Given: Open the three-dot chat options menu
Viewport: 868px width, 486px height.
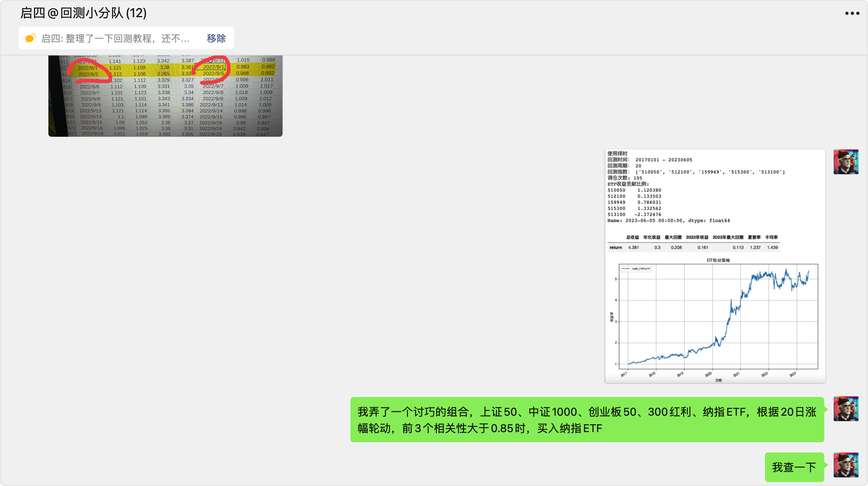Looking at the screenshot, I should [852, 13].
